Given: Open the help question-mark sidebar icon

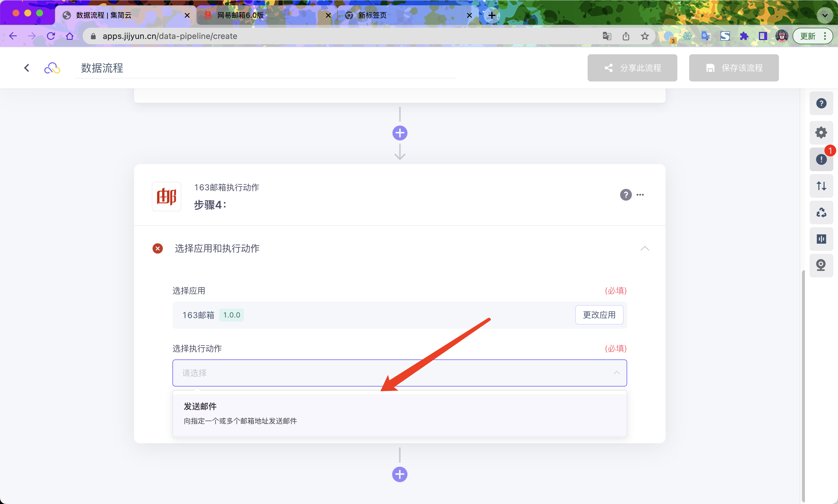Looking at the screenshot, I should pyautogui.click(x=821, y=103).
